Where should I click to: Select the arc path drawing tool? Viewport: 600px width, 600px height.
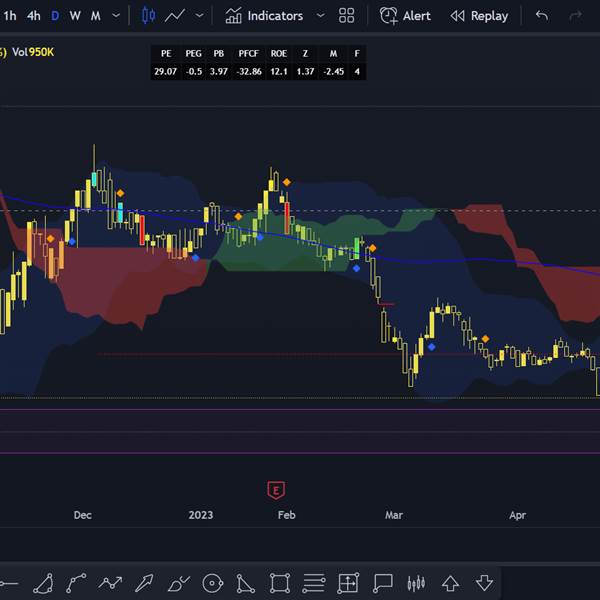click(x=76, y=583)
